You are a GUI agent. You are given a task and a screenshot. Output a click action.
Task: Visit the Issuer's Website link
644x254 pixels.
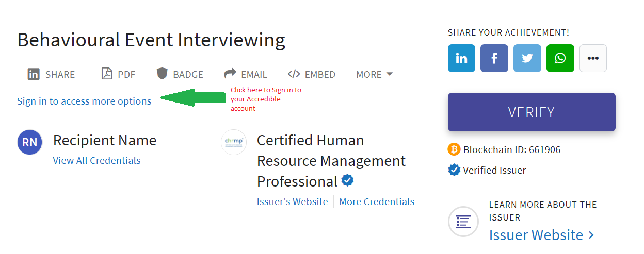(292, 201)
